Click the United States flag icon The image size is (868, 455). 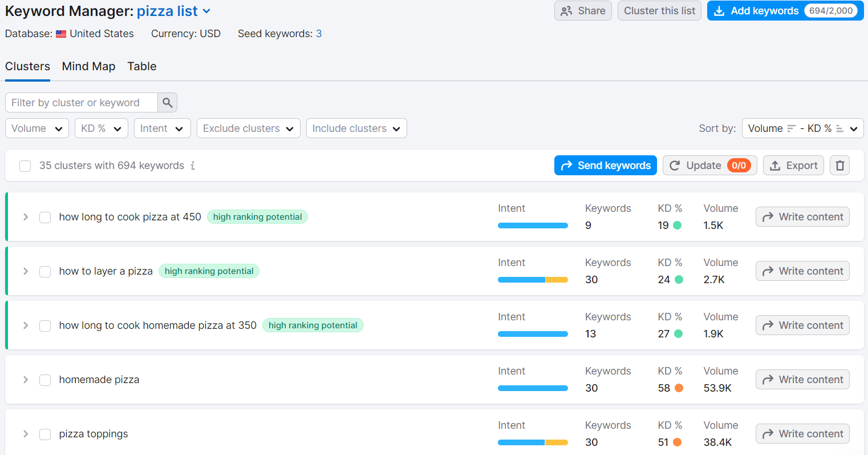61,34
